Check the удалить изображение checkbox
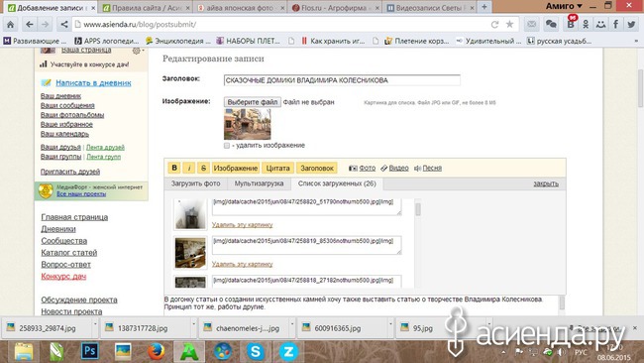Screen dimensions: 644x363 pos(227,146)
